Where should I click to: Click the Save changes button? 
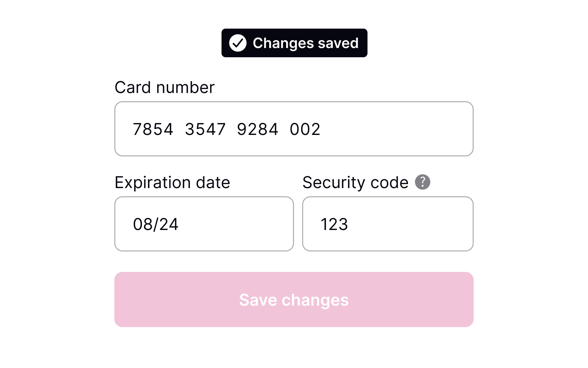294,300
